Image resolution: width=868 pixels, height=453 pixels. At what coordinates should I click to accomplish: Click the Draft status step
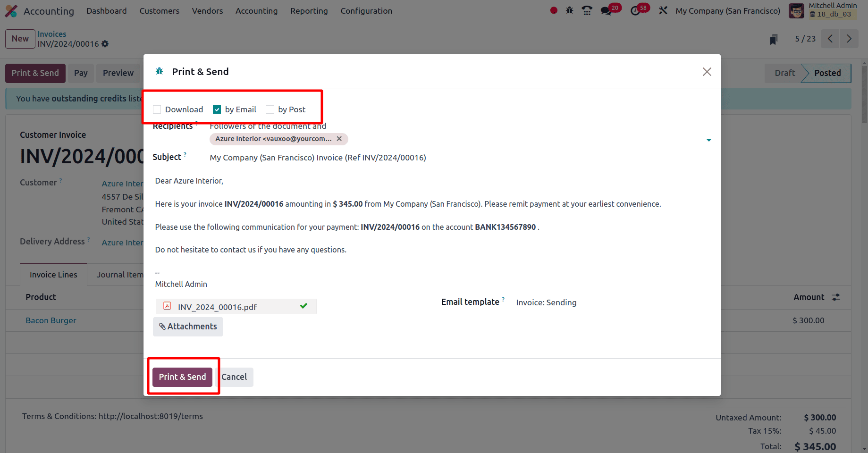784,73
